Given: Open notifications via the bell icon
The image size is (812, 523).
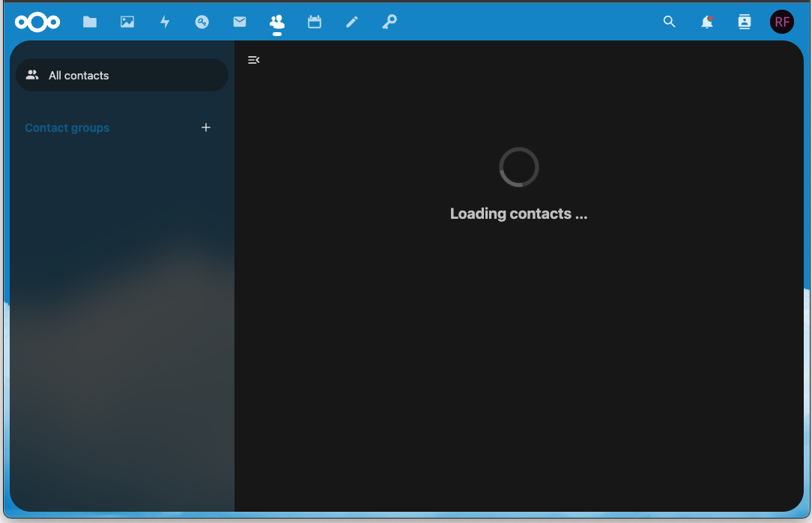Looking at the screenshot, I should pos(706,22).
